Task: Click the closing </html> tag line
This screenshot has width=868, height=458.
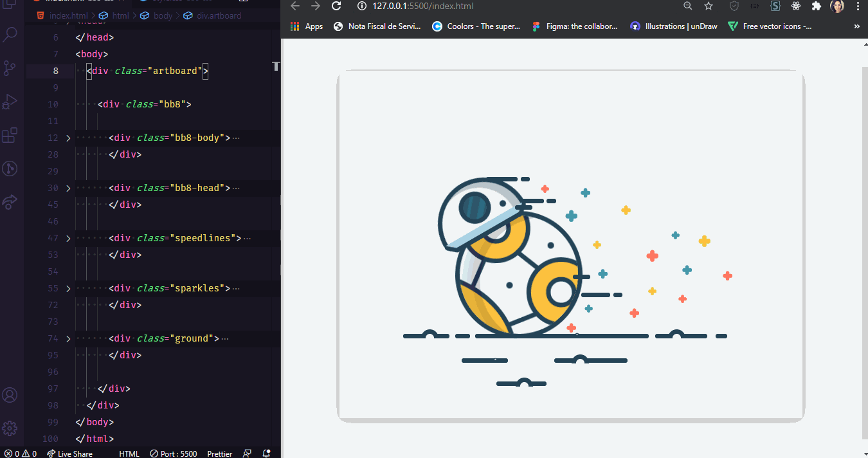Action: tap(95, 439)
